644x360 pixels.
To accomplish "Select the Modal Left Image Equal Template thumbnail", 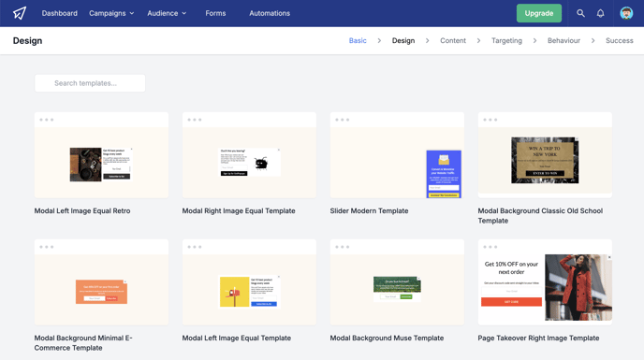I will pyautogui.click(x=249, y=282).
